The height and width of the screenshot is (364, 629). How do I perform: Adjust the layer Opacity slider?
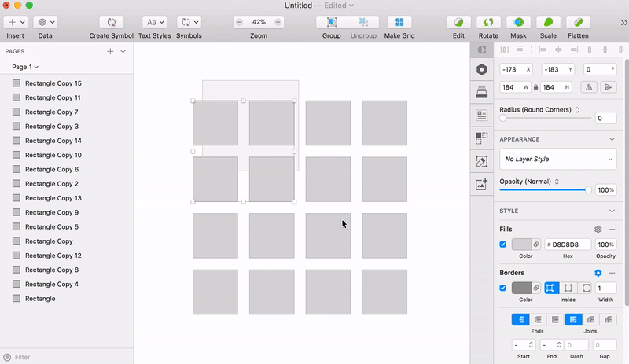pyautogui.click(x=588, y=189)
